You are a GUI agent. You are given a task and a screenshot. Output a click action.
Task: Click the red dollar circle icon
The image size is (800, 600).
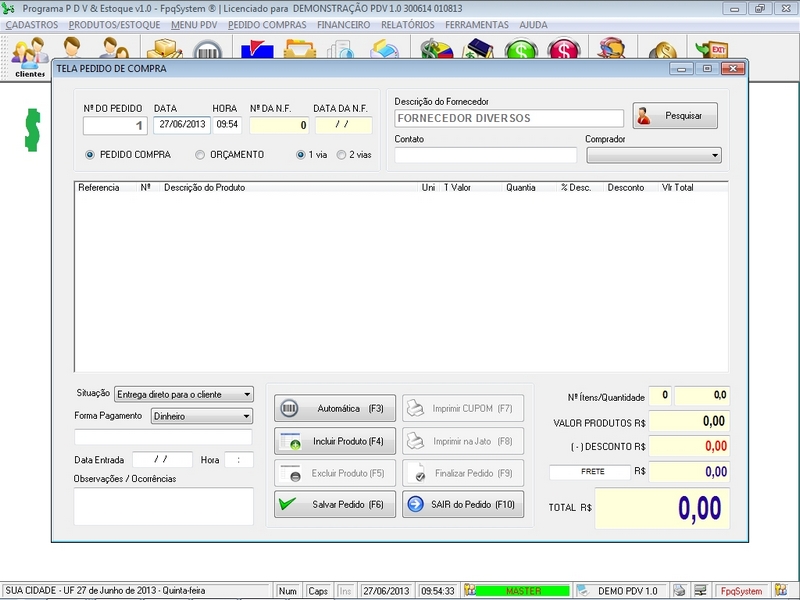tap(564, 49)
